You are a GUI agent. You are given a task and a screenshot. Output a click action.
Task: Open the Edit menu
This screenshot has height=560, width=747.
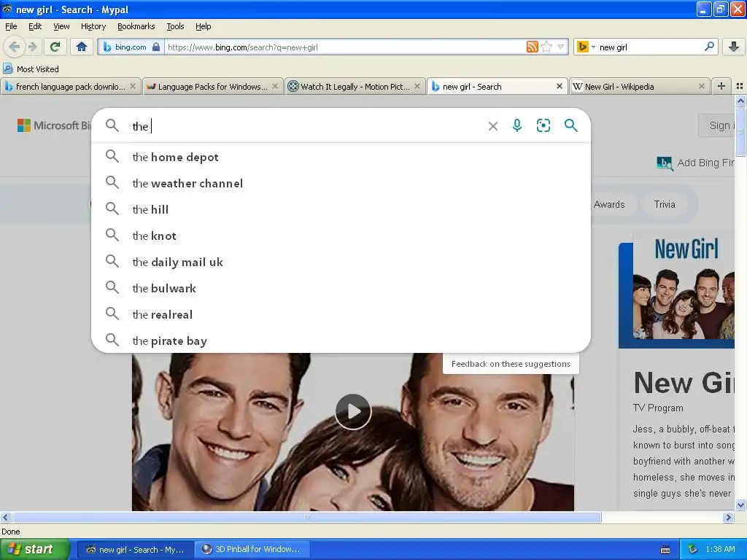pyautogui.click(x=35, y=26)
